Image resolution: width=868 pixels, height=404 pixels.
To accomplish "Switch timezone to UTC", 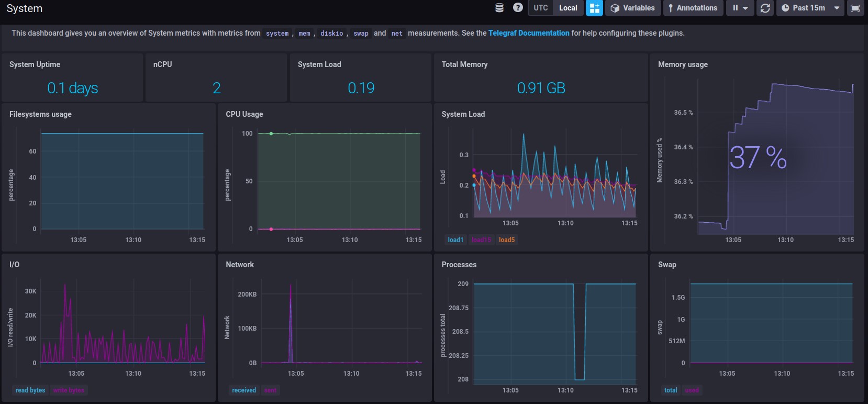I will [541, 8].
